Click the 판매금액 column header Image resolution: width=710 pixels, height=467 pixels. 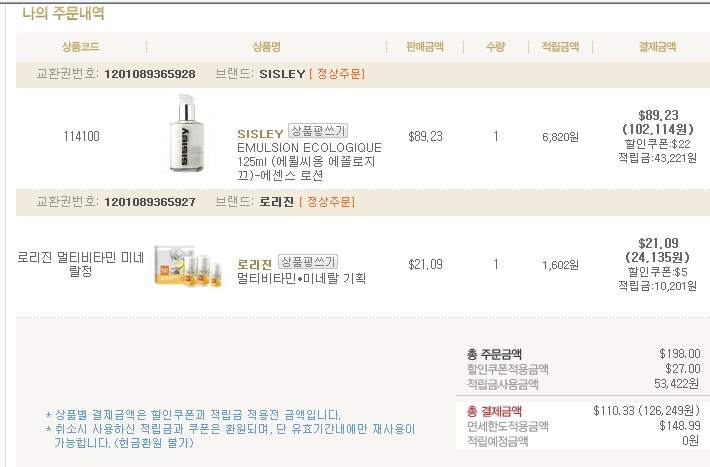(x=425, y=47)
